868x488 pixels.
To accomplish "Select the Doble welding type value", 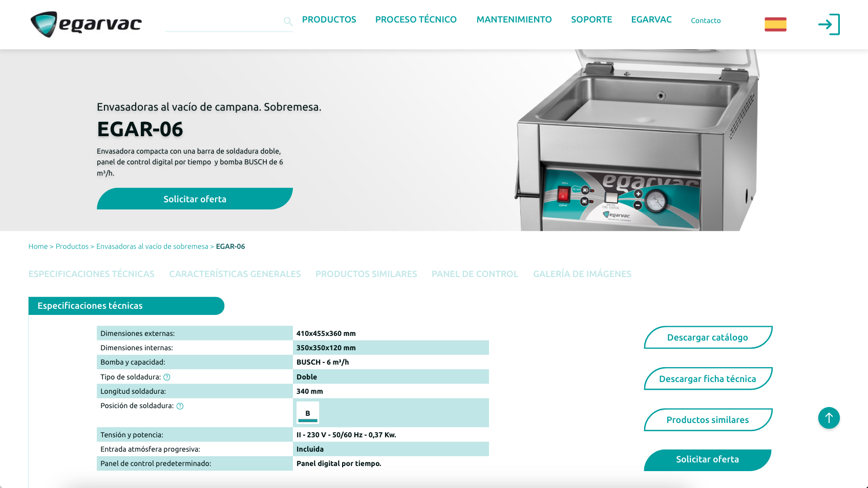I will pos(307,377).
